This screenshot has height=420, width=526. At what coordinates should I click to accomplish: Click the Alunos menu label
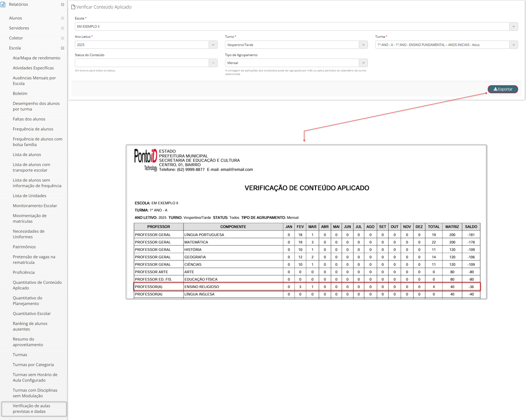tap(15, 18)
